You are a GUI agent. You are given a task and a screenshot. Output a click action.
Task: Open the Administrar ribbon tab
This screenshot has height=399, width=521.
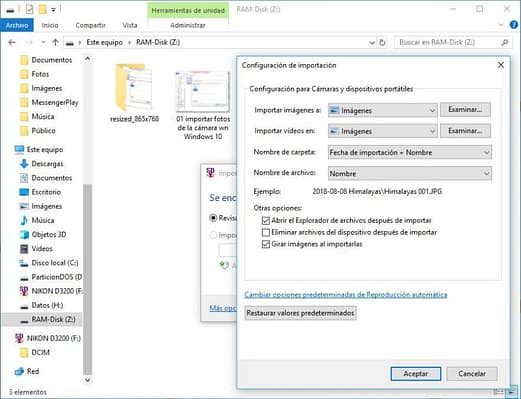tap(188, 25)
